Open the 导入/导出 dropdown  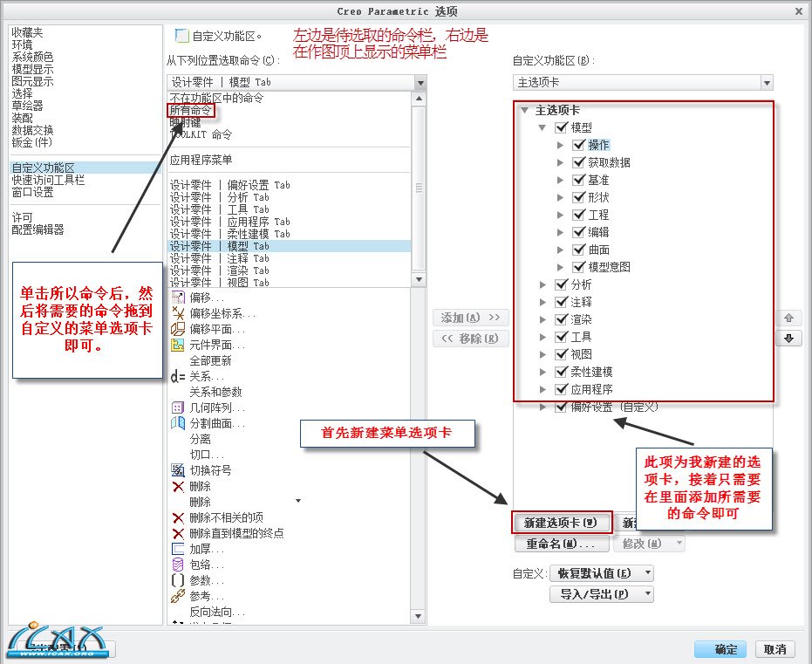pyautogui.click(x=602, y=594)
